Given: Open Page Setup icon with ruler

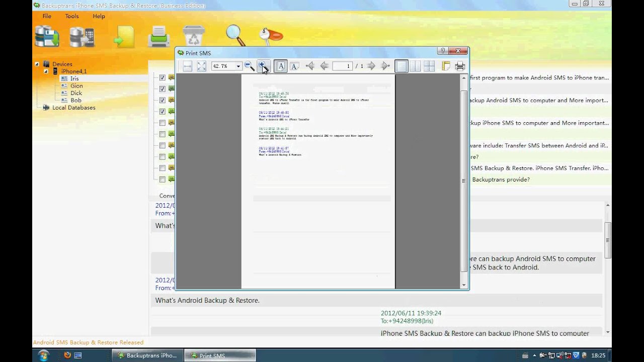Looking at the screenshot, I should click(x=446, y=66).
